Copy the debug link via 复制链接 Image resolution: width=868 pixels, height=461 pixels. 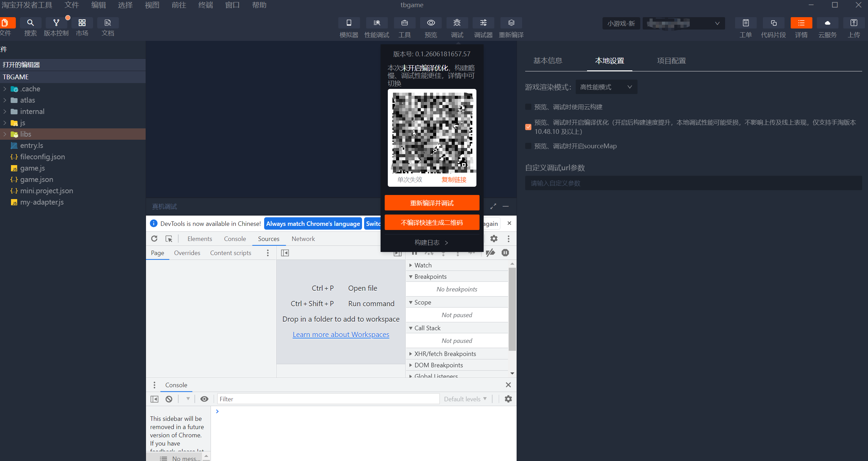click(454, 180)
